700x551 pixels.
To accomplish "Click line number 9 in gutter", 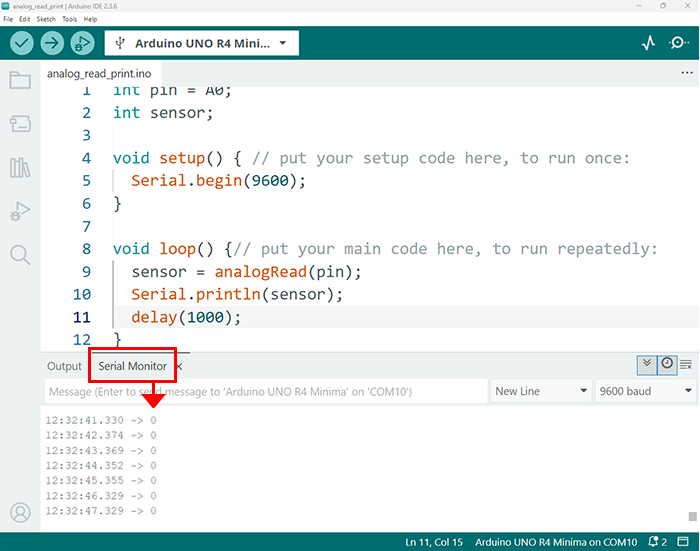I will [x=87, y=272].
